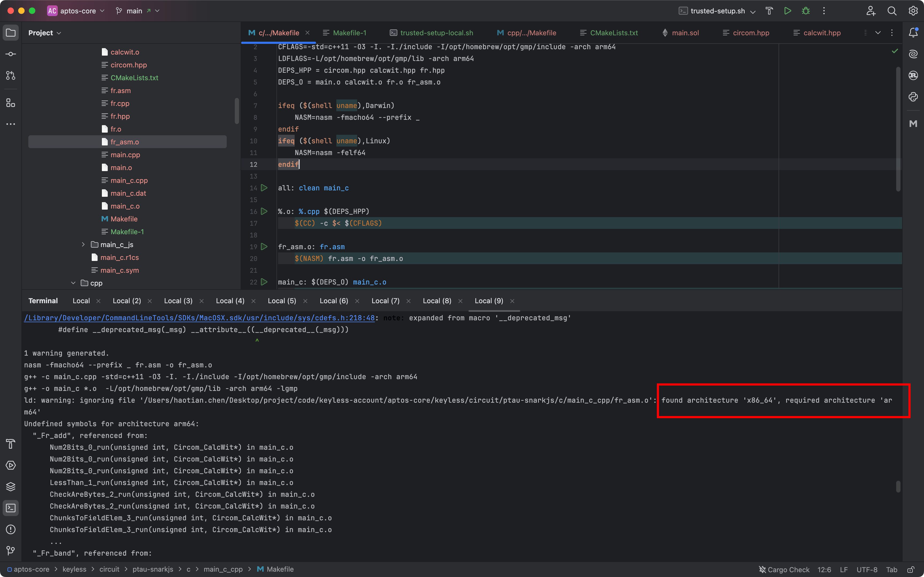Viewport: 924px width, 577px height.
Task: Open the AI Assistant spiral icon
Action: tap(913, 54)
